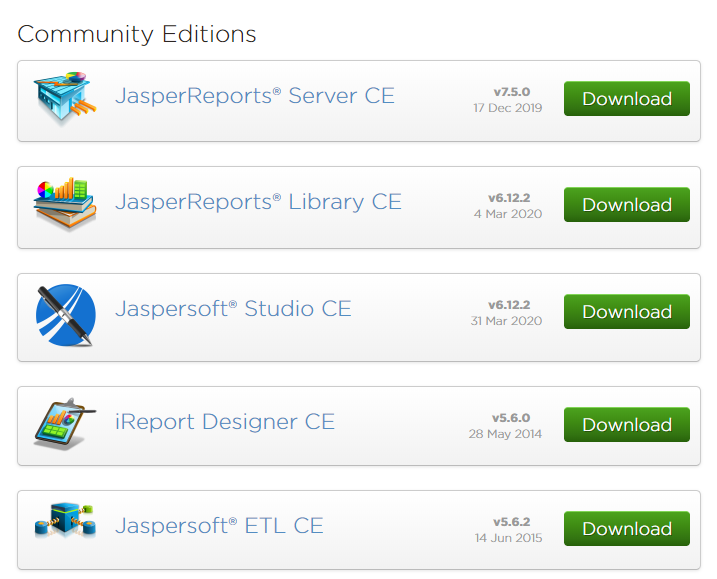The height and width of the screenshot is (579, 717).
Task: Click the JasperReports Library CE books icon
Action: pos(65,203)
